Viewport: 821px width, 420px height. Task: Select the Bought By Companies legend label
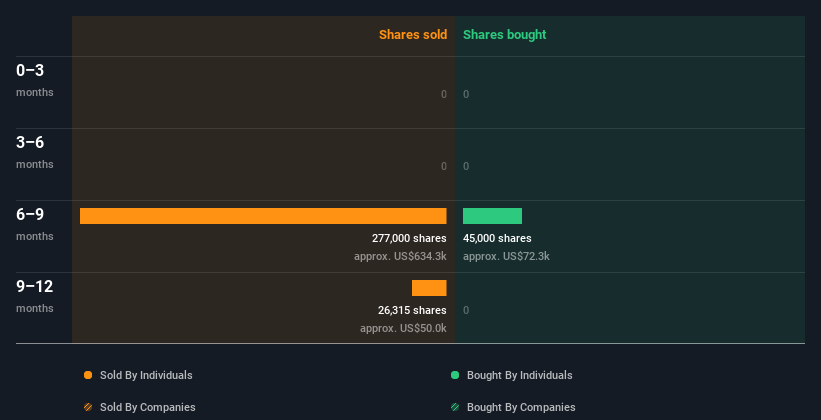click(521, 407)
